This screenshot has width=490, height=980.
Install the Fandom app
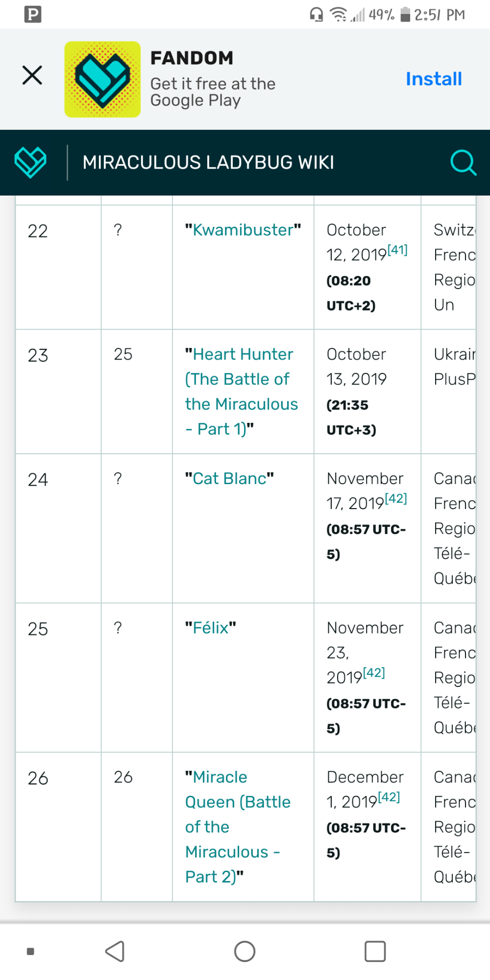coord(434,79)
